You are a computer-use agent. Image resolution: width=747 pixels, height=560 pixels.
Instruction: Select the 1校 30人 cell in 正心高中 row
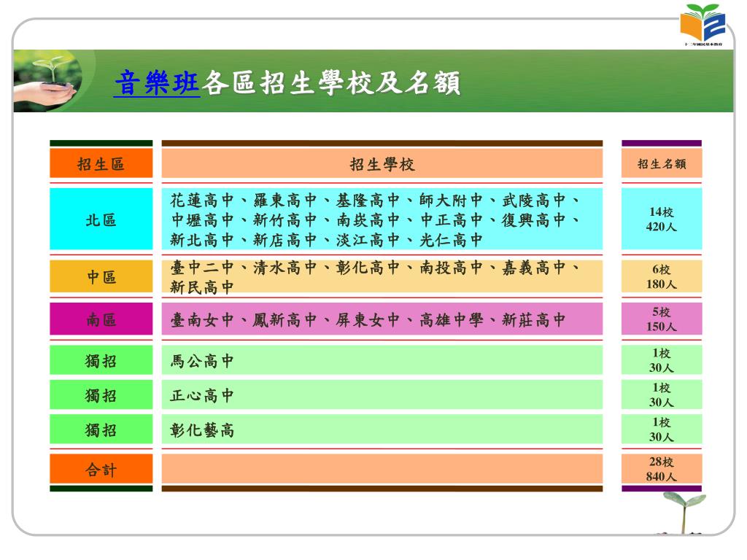coord(661,394)
